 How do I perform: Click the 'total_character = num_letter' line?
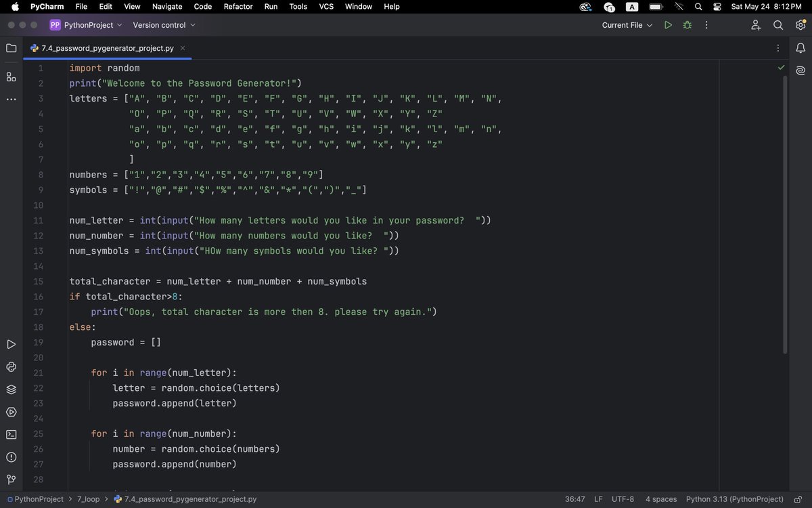coord(218,281)
